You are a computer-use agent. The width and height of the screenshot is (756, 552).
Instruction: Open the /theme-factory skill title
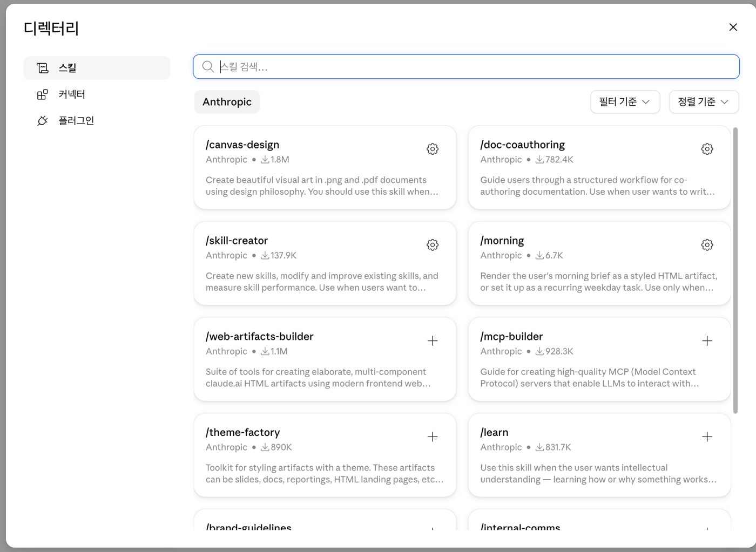point(242,433)
